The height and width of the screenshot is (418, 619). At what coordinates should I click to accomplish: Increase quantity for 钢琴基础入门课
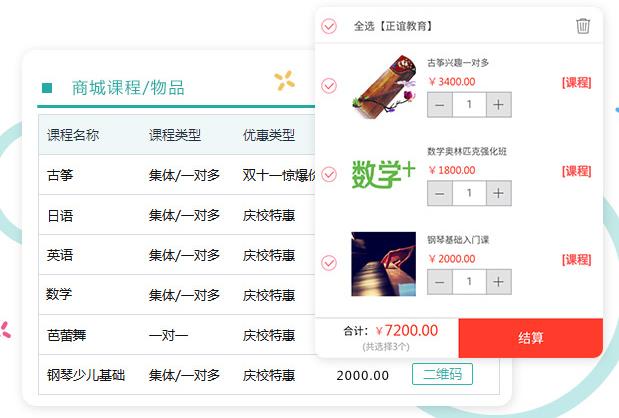pos(499,281)
